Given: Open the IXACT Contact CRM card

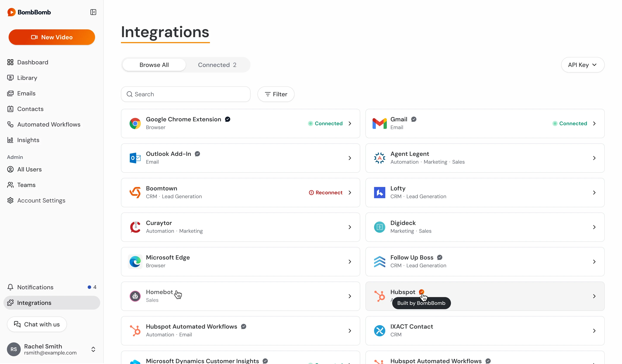Looking at the screenshot, I should (x=485, y=331).
